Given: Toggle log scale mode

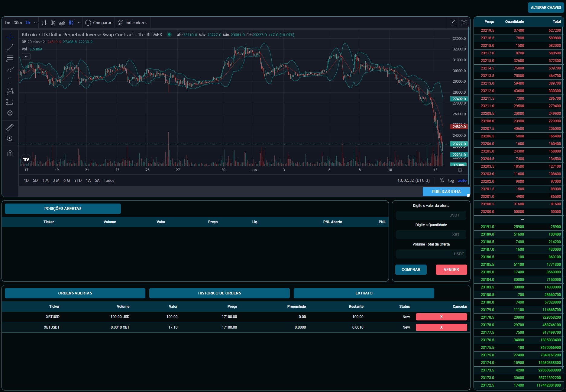Looking at the screenshot, I should point(451,180).
